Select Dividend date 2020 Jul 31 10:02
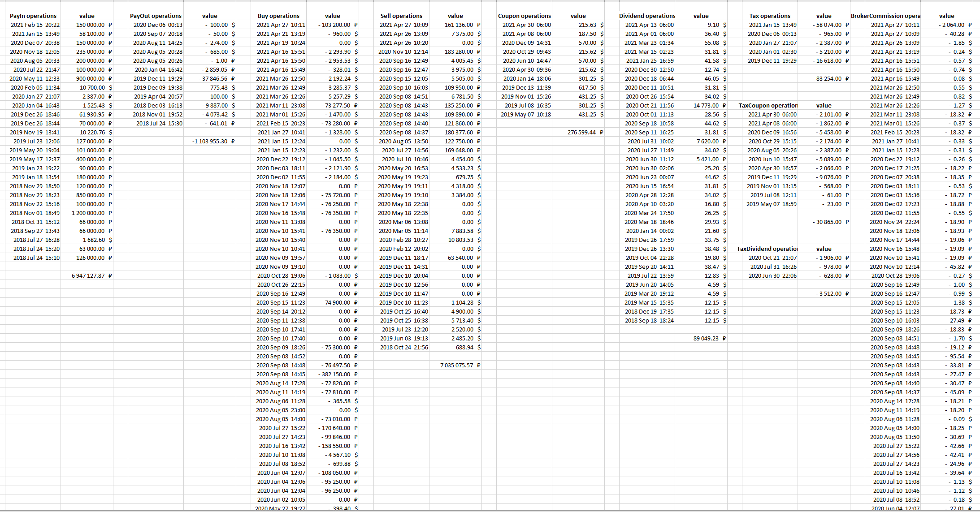This screenshot has width=980, height=512. (x=647, y=141)
